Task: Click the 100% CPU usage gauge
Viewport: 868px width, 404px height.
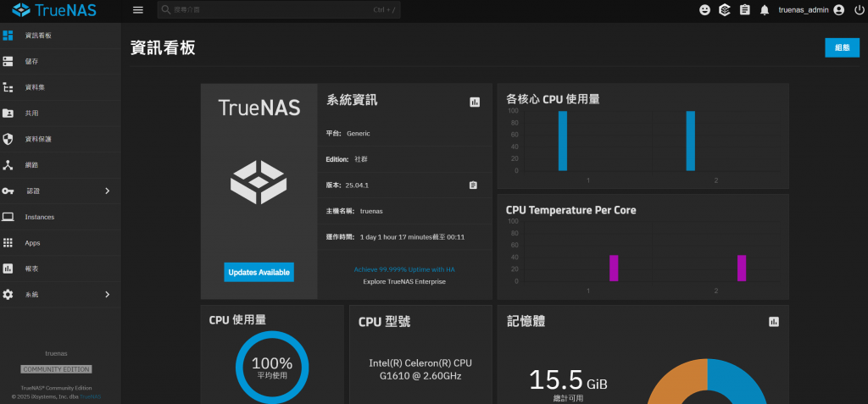Action: coord(272,367)
